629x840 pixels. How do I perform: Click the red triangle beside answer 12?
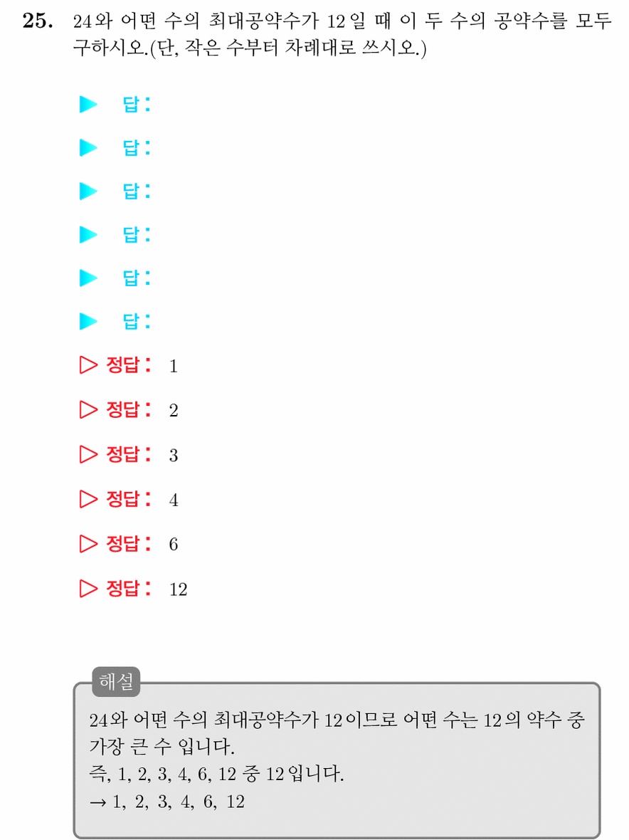pyautogui.click(x=88, y=588)
